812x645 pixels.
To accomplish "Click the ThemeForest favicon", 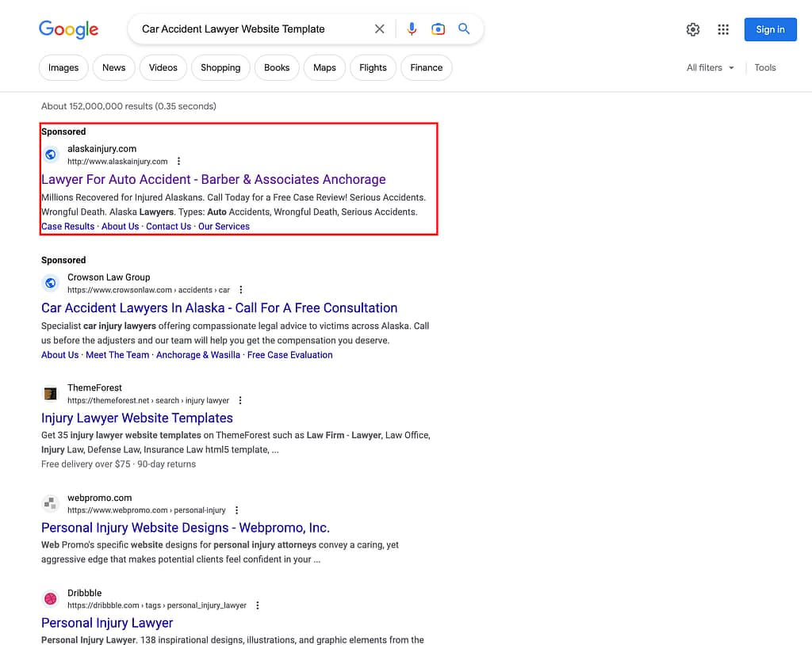I will tap(51, 394).
